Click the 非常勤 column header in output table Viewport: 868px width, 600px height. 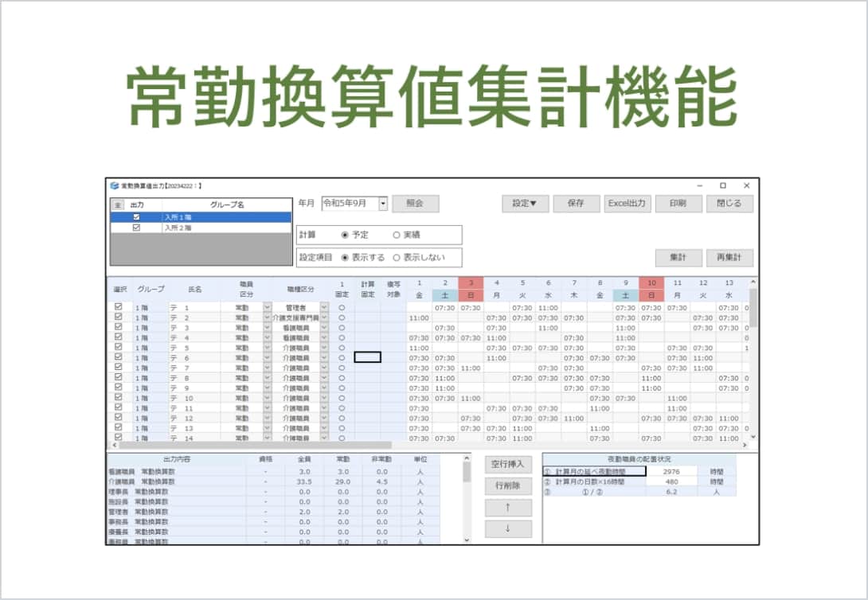click(x=382, y=459)
